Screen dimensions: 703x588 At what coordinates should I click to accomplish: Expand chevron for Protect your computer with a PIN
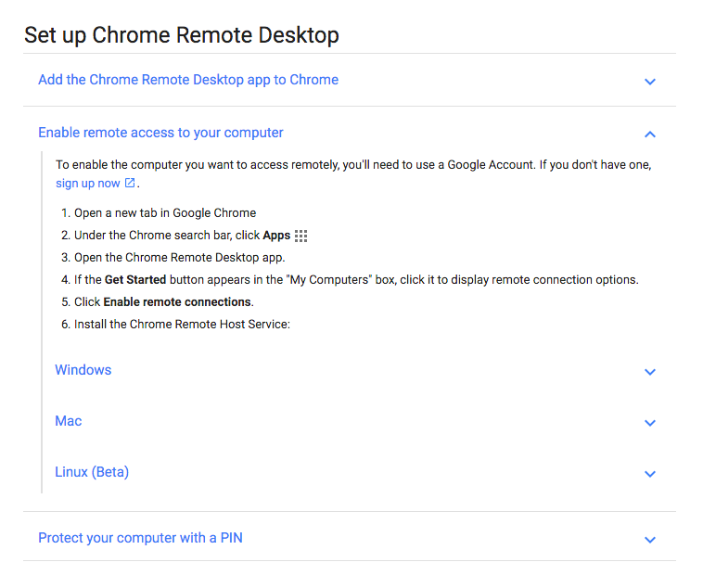(649, 540)
